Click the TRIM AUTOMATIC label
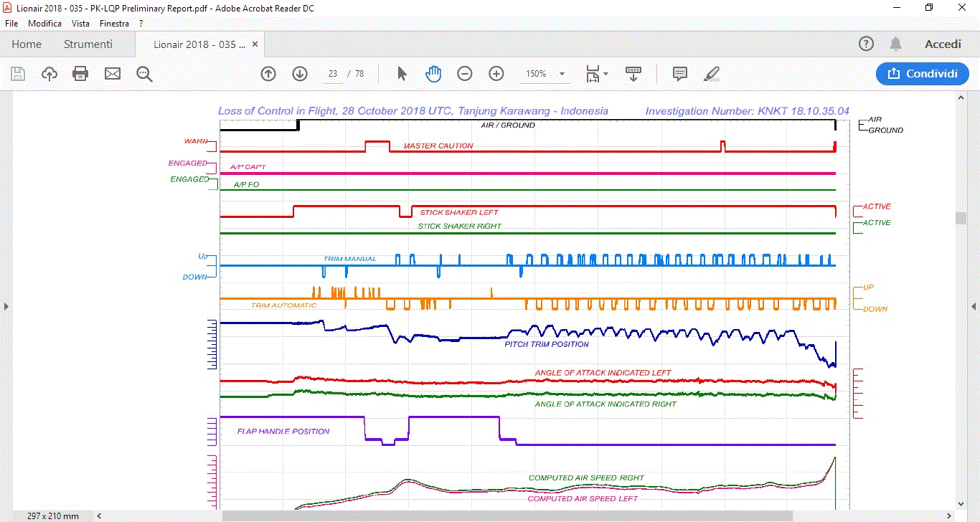The height and width of the screenshot is (522, 980). (x=283, y=305)
